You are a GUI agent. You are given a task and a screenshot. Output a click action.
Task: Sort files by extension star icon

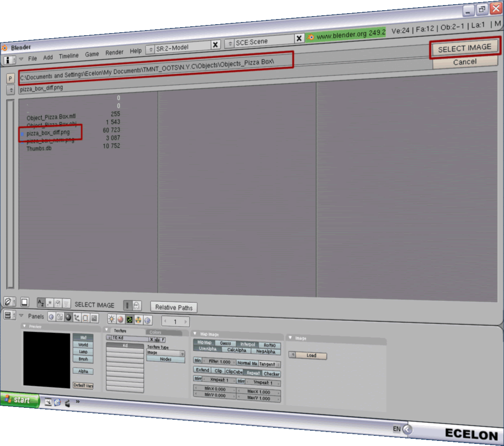[50, 303]
